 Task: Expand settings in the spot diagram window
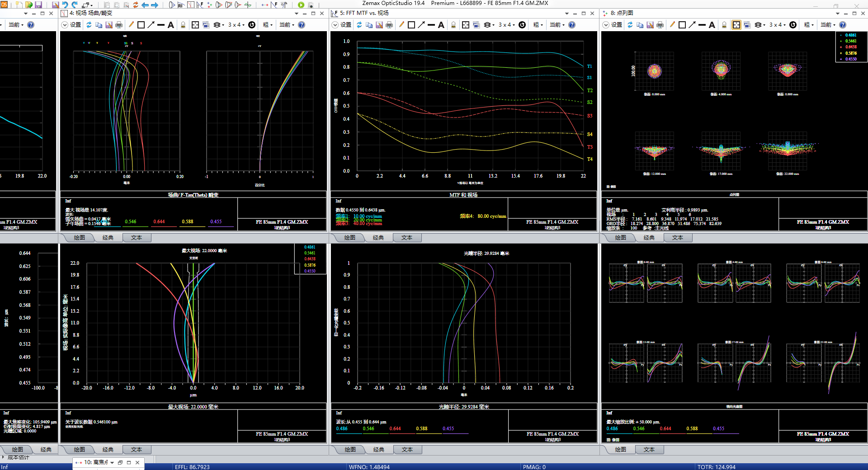pos(606,25)
